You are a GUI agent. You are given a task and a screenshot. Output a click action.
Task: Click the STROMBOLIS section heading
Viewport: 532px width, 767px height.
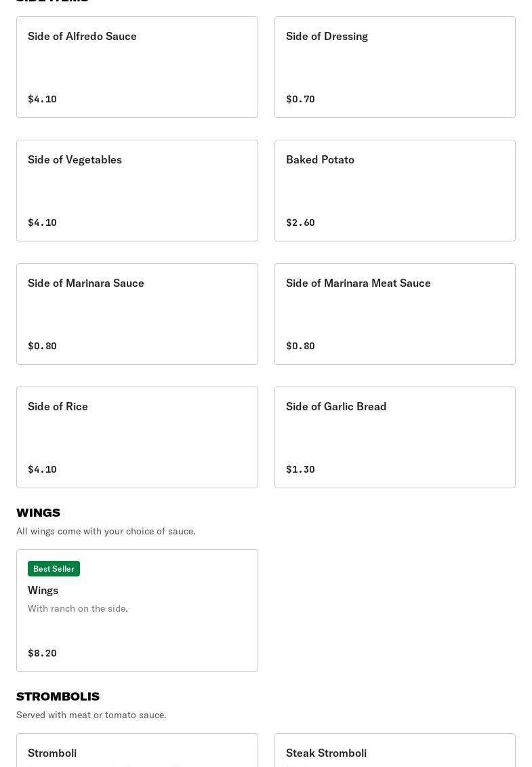[x=58, y=696]
